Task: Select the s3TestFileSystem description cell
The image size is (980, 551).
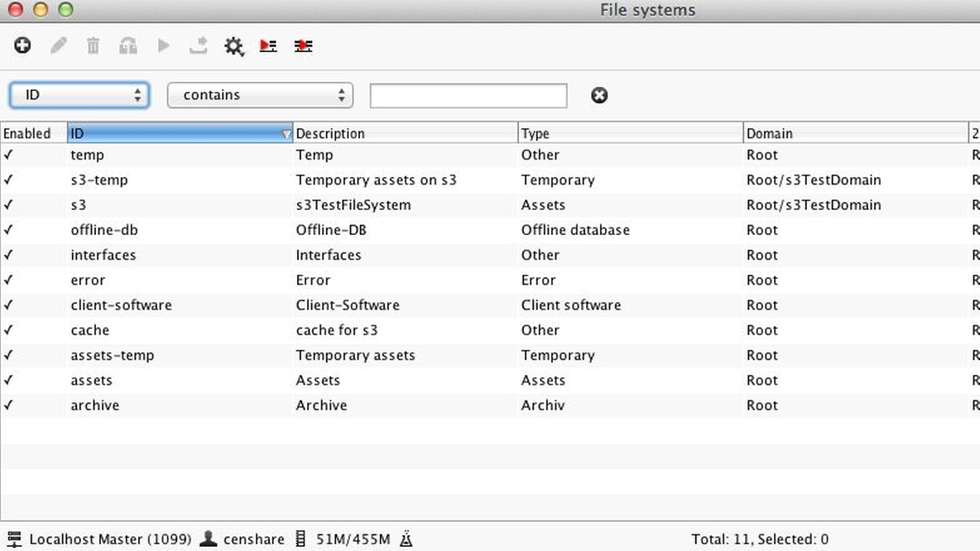Action: tap(353, 205)
